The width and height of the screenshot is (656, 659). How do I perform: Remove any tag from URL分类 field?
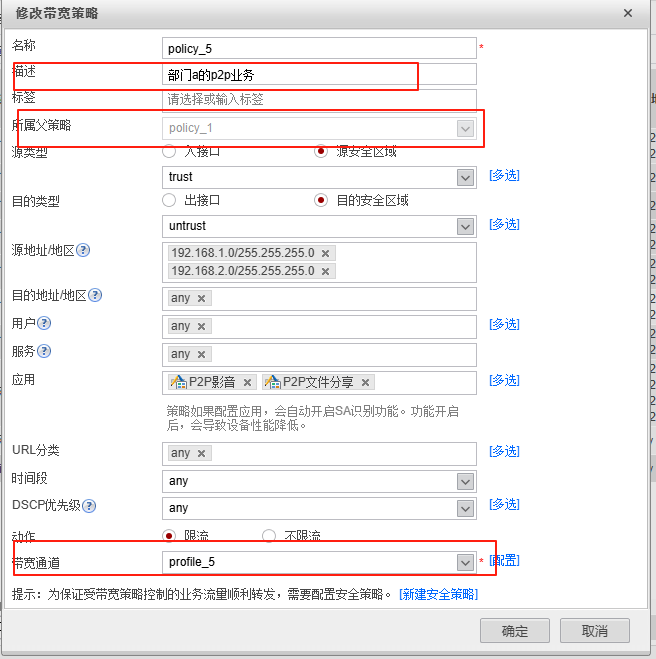tap(201, 453)
